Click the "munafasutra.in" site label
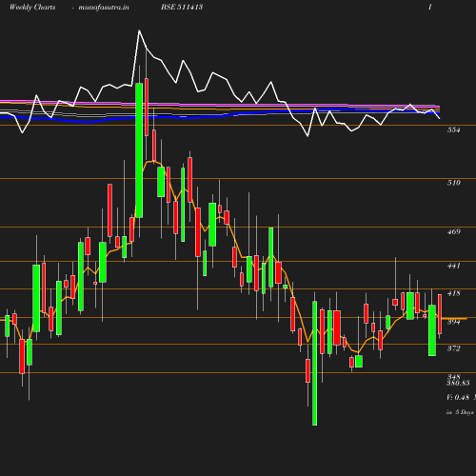The image size is (476, 476). pos(104,8)
